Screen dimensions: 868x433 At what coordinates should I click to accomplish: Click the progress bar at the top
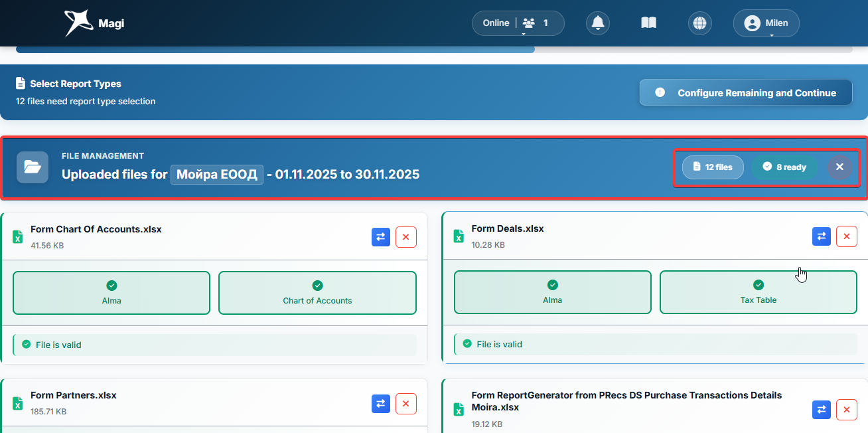point(434,50)
